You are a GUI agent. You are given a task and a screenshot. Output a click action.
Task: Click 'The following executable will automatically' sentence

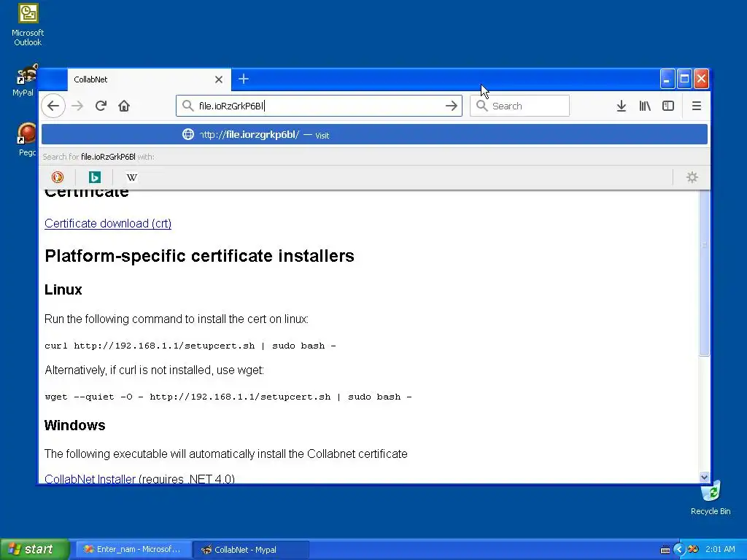pos(226,454)
